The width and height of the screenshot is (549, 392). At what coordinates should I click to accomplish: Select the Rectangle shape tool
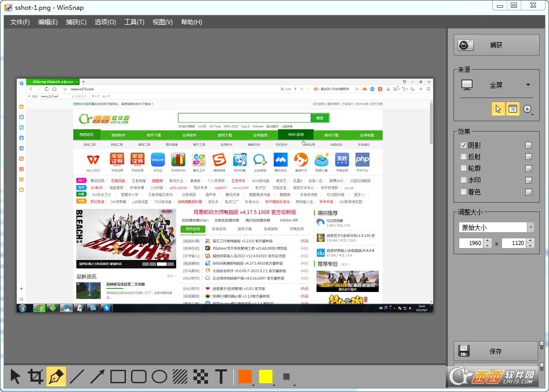tap(118, 377)
